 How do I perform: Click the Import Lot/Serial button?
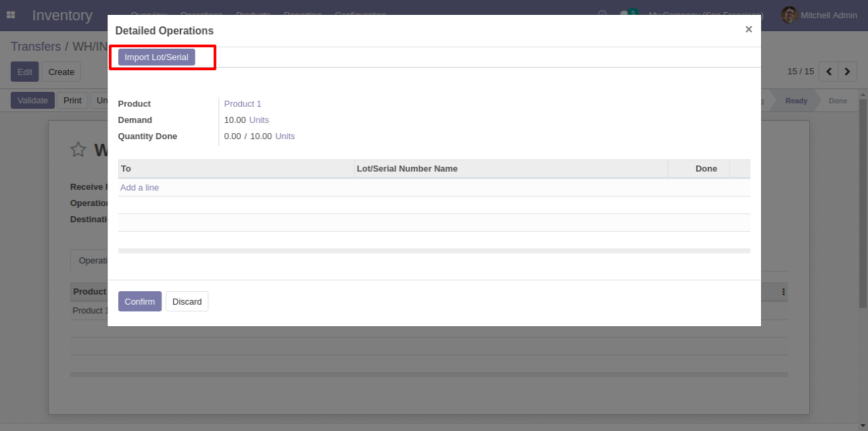[x=157, y=57]
